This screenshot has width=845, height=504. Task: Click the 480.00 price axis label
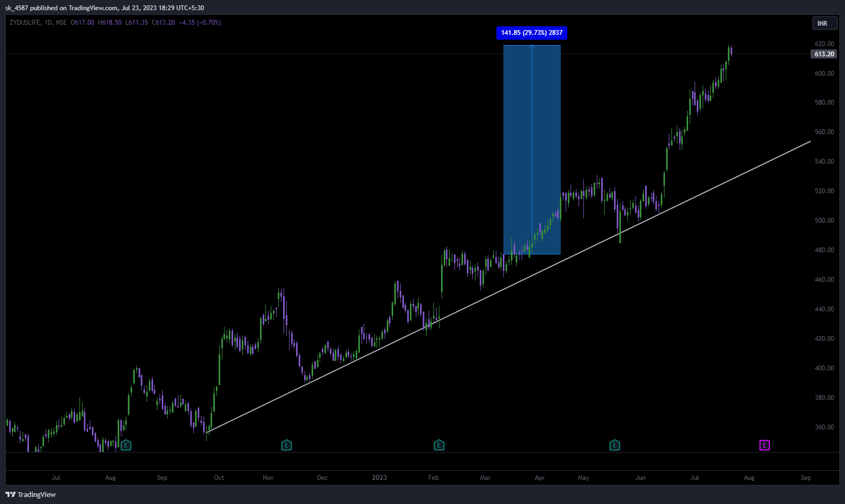click(824, 250)
